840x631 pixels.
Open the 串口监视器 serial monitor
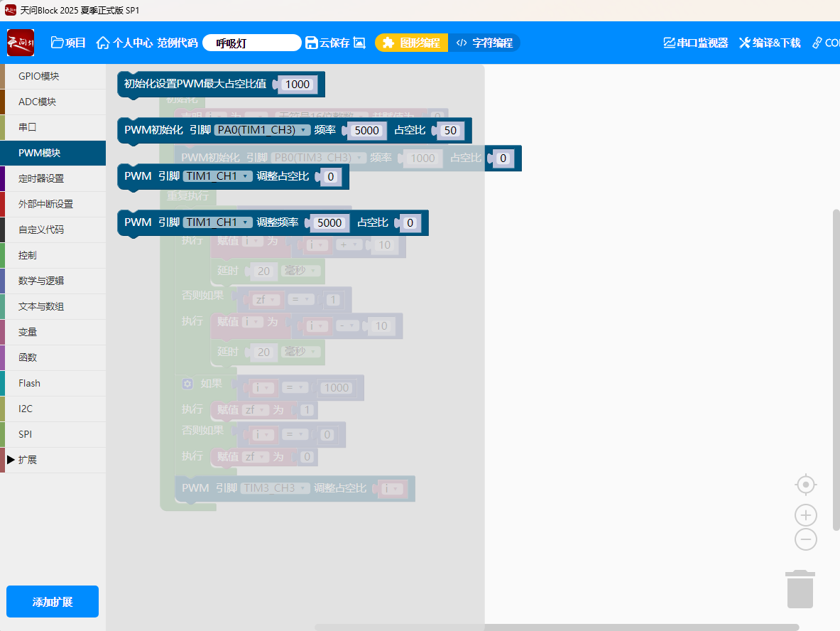click(695, 43)
